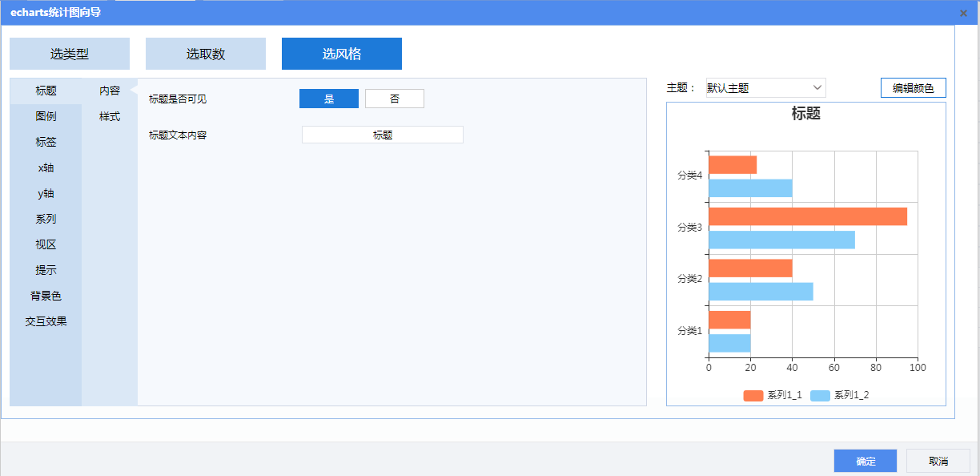Screen dimensions: 980x476
Task: Toggle the orange 系列1_1 legend swatch
Action: (x=753, y=395)
